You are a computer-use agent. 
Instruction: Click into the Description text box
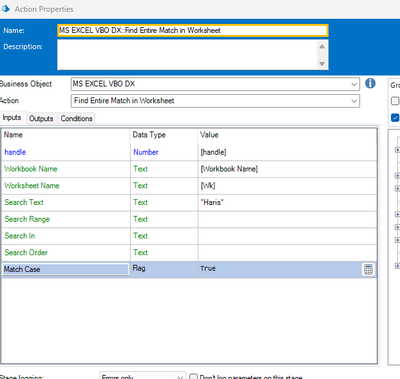pos(188,55)
